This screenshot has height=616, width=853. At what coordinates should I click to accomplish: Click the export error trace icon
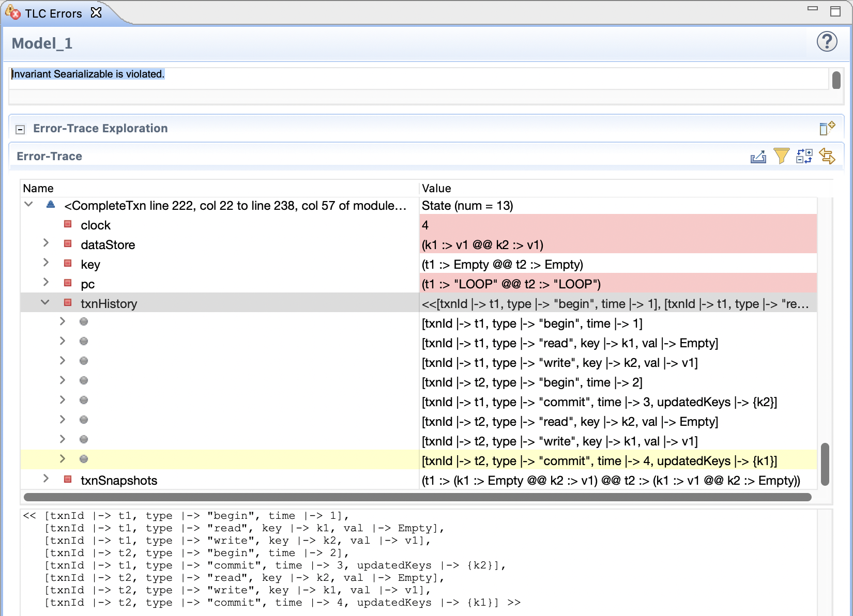[x=758, y=156]
